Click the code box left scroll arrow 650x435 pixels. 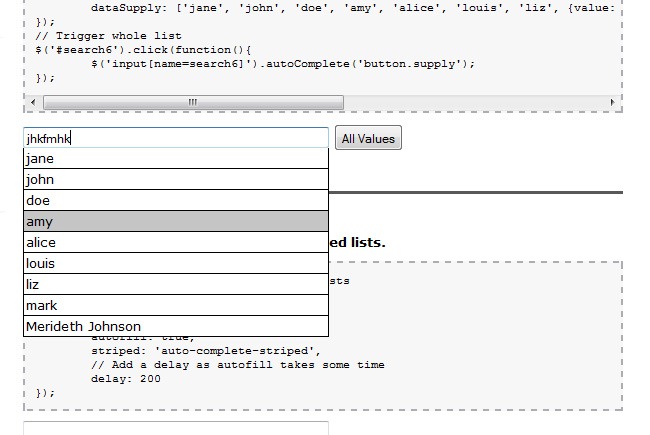33,102
